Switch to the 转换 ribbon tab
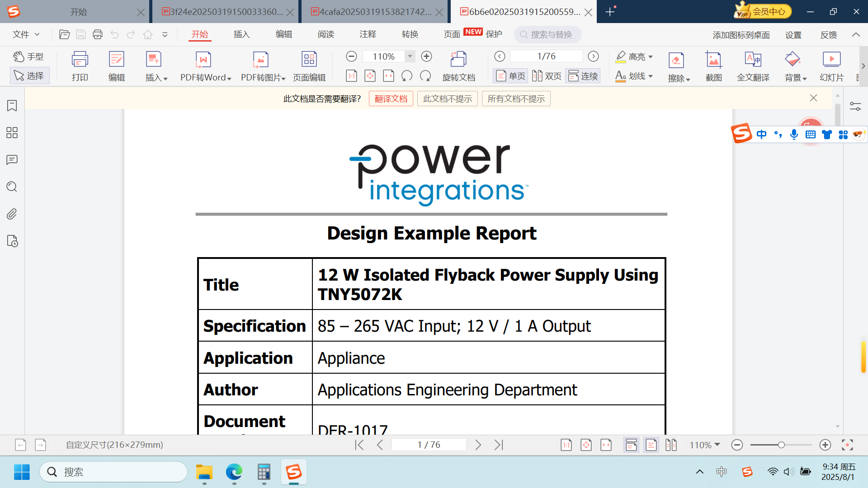This screenshot has height=488, width=868. [x=410, y=34]
